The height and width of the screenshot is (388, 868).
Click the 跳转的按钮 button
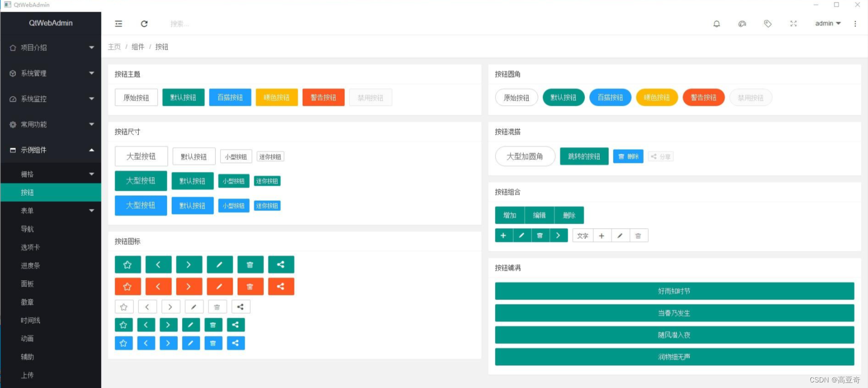coord(584,156)
